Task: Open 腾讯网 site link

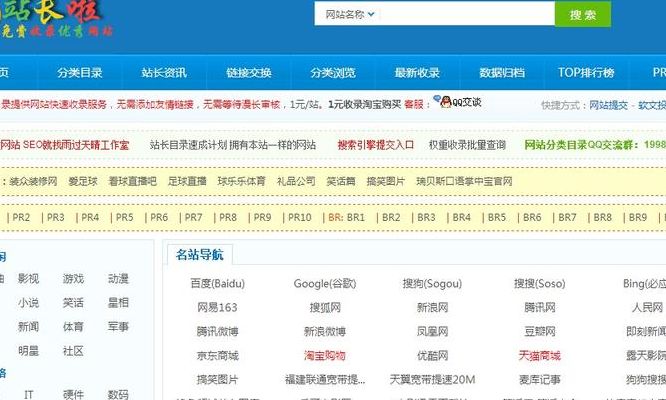Action: coord(539,307)
